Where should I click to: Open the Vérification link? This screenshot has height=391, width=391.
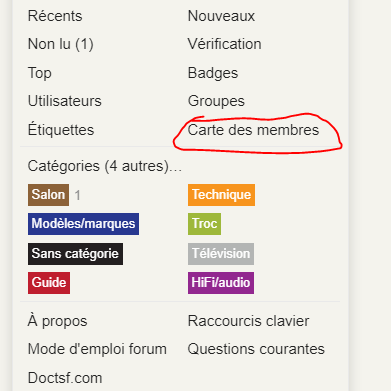225,44
